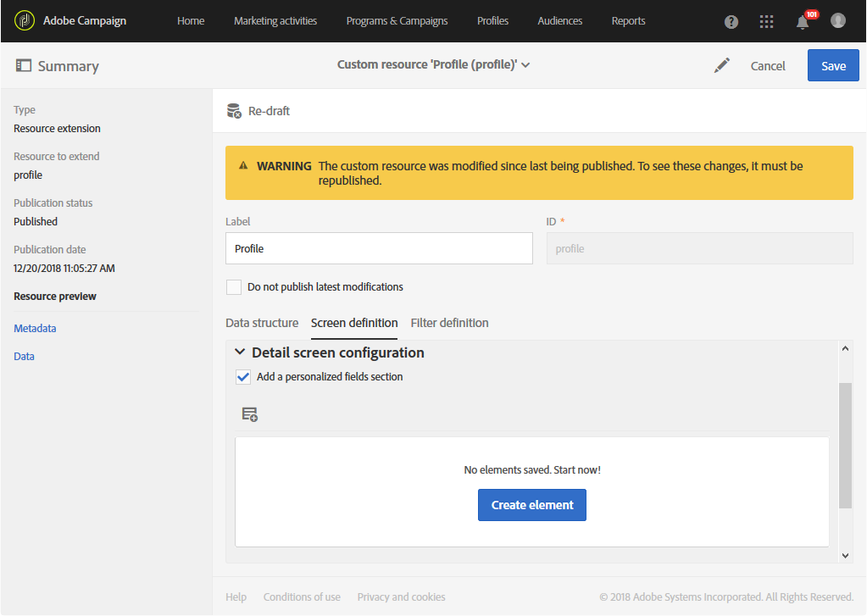Click the Save button
Screen dimensions: 867x616
click(x=833, y=65)
